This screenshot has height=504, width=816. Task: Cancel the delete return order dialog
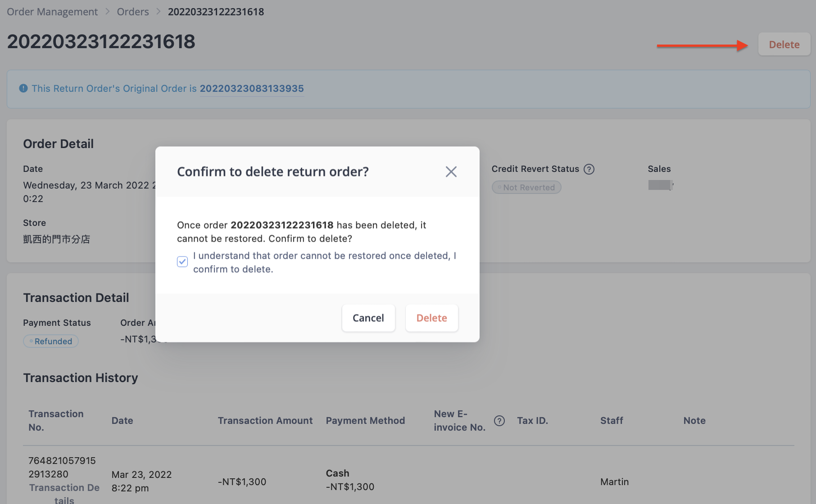click(368, 318)
